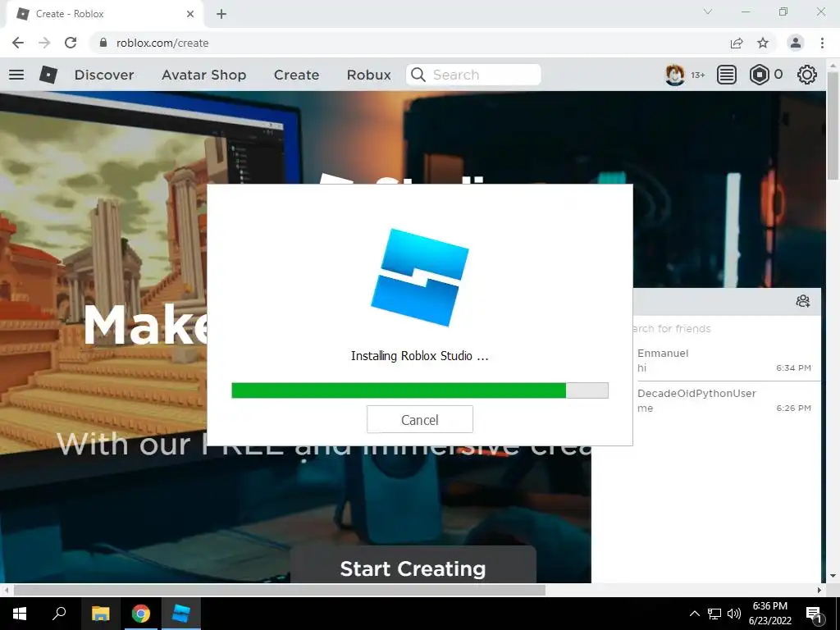Screen dimensions: 840x630
Task: Click the search magnifier icon
Action: (x=418, y=75)
